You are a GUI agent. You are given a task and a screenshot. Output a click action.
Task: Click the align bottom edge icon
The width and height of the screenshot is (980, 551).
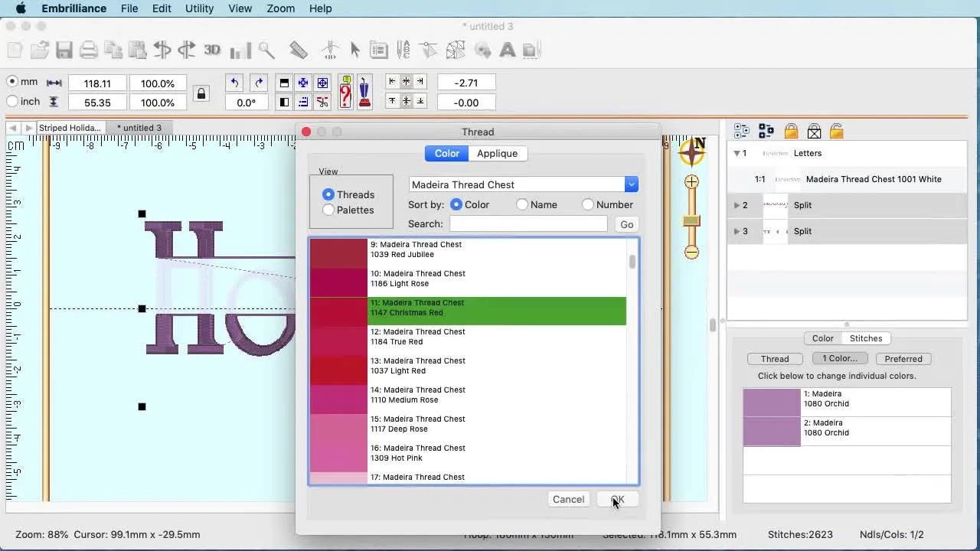[x=420, y=101]
